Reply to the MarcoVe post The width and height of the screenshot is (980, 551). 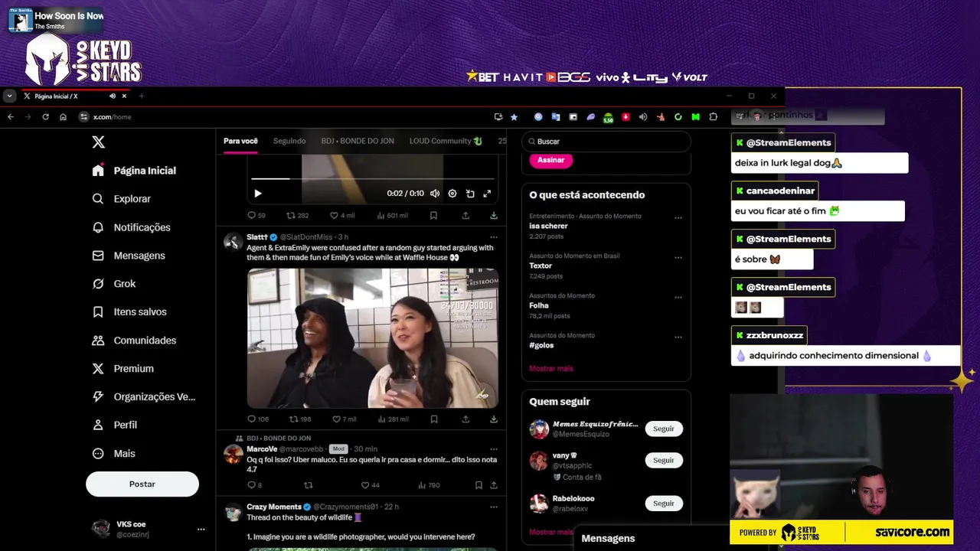254,485
